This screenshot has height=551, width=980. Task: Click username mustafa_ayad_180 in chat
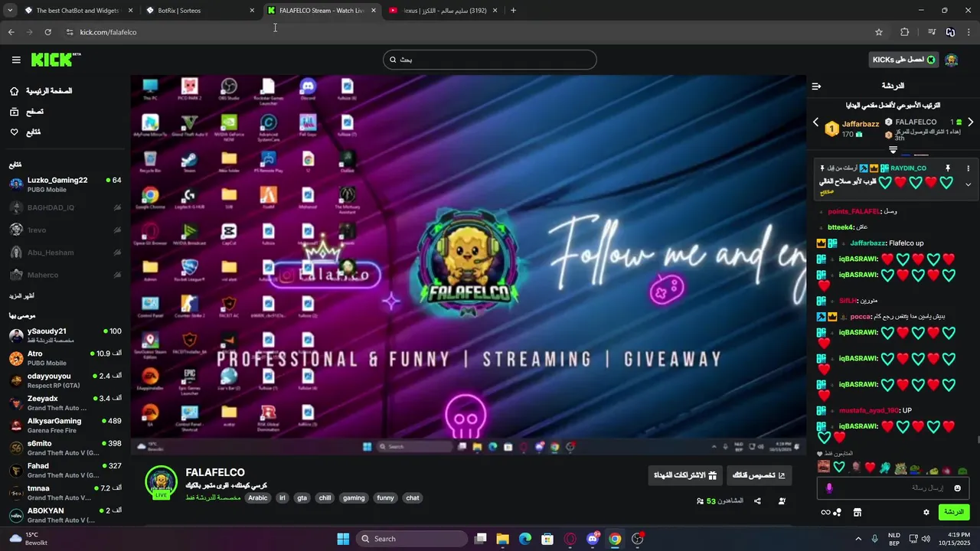pos(869,411)
